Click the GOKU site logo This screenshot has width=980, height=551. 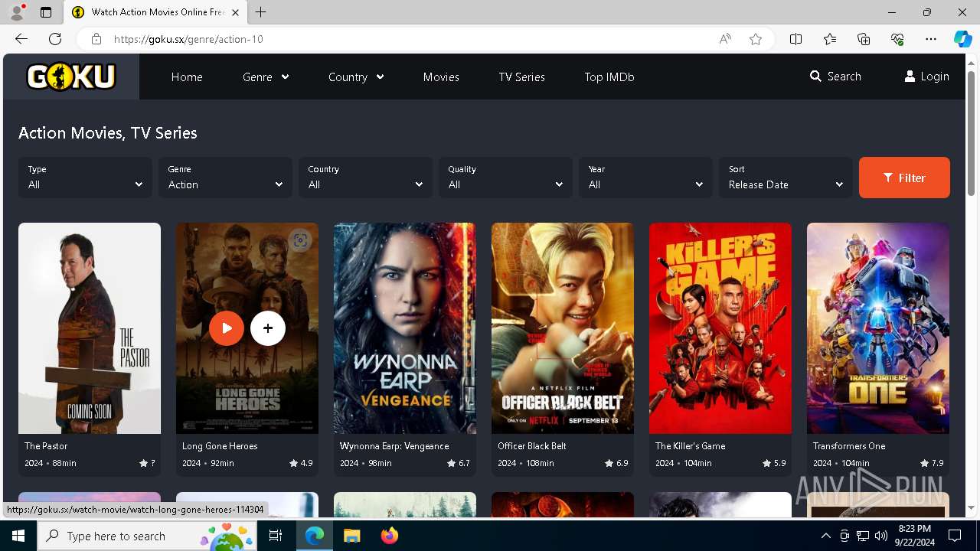(x=71, y=77)
